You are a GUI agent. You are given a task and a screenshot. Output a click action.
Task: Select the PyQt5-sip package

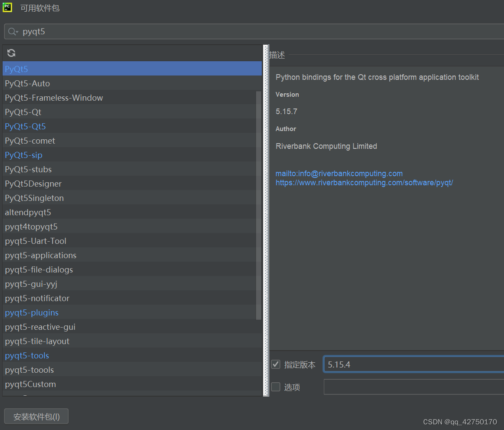(132, 155)
